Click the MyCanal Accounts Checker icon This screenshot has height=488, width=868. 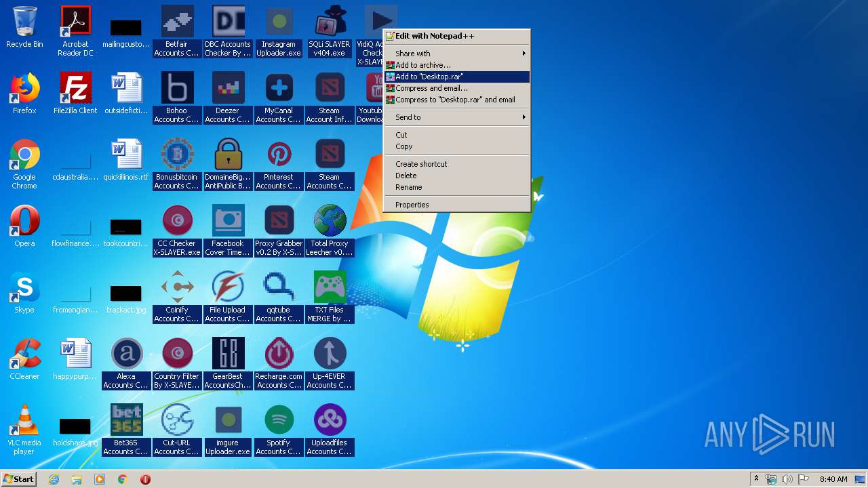tap(279, 98)
